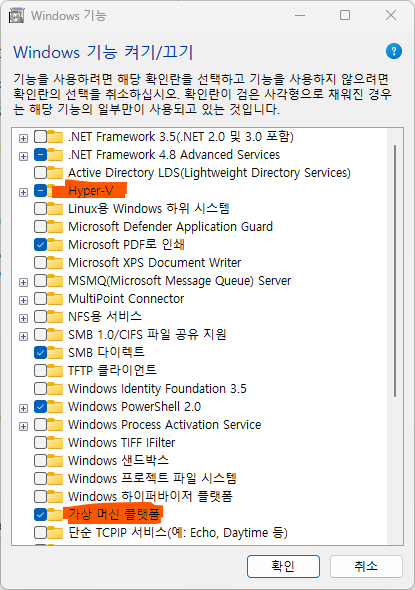Select SMB 1.0/CIFS 파일 공유 지원 label
Viewport: 415px width, 590px height.
147,335
